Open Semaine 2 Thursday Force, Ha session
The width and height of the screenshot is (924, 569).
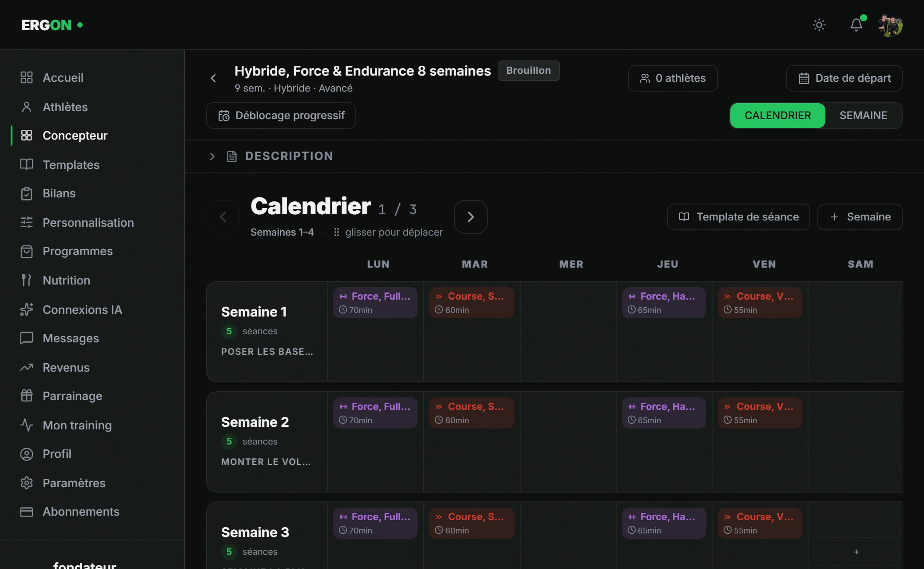coord(664,413)
